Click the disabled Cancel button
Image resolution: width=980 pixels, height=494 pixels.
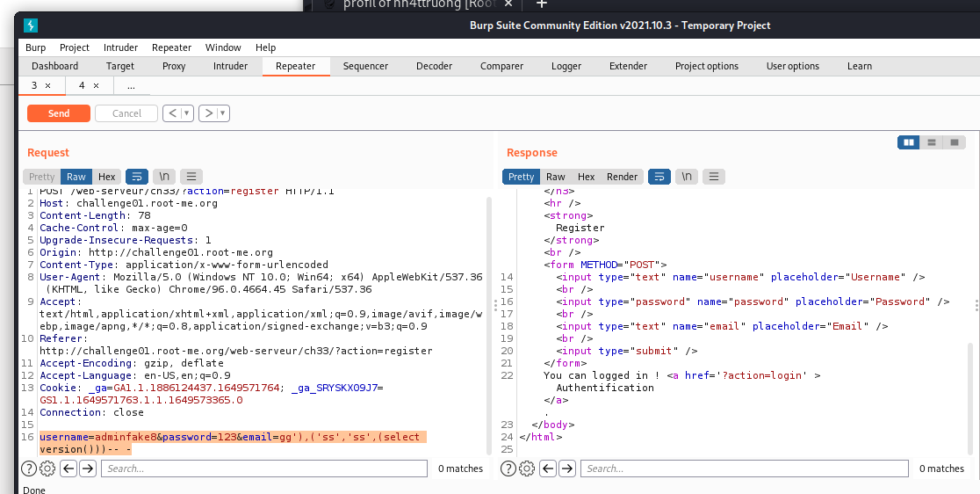pyautogui.click(x=126, y=113)
